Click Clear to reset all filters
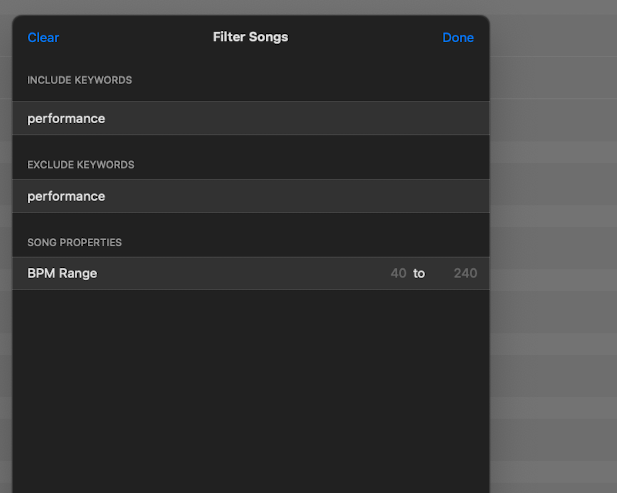 pyautogui.click(x=43, y=37)
